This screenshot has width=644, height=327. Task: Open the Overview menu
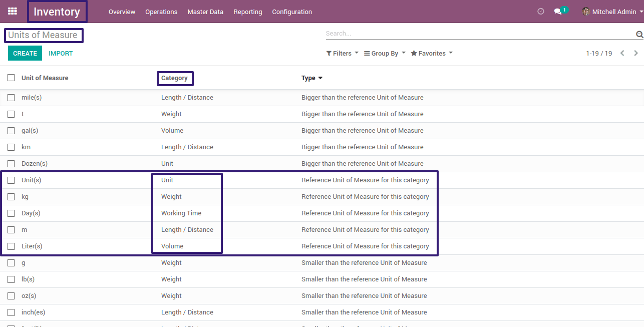[122, 12]
